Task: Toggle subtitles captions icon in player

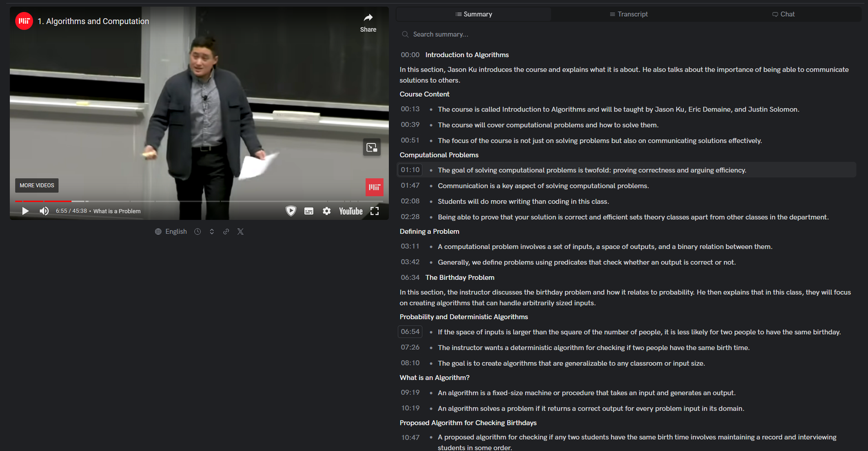Action: tap(309, 211)
